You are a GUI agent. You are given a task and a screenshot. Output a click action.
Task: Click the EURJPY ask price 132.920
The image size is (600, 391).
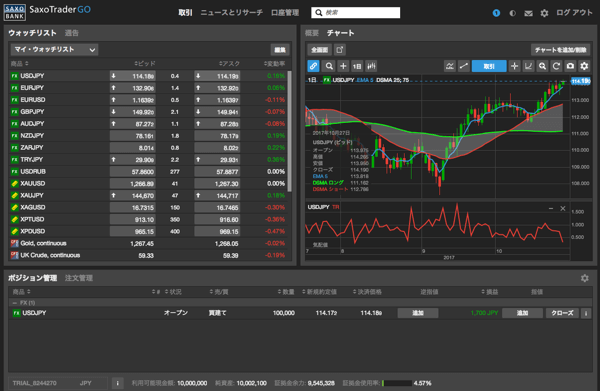pos(217,88)
